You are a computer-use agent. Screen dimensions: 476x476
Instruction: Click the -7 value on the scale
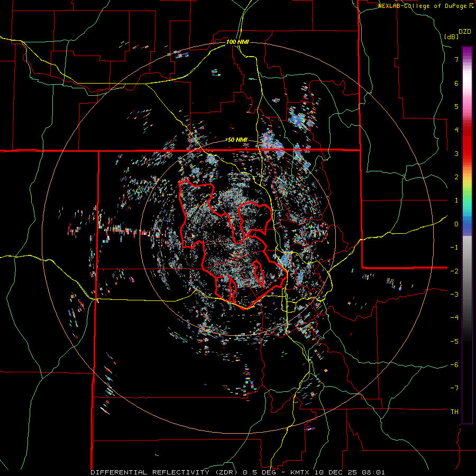coord(454,388)
